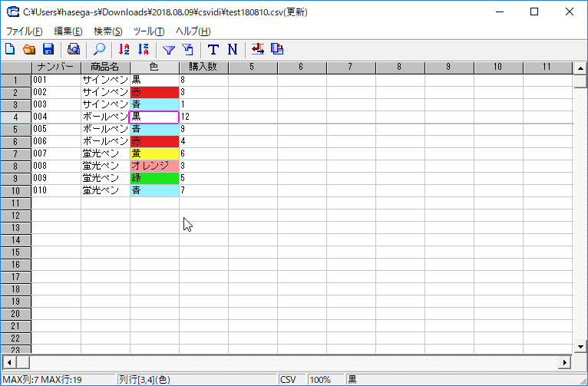Open the 検索 menu

pos(108,31)
